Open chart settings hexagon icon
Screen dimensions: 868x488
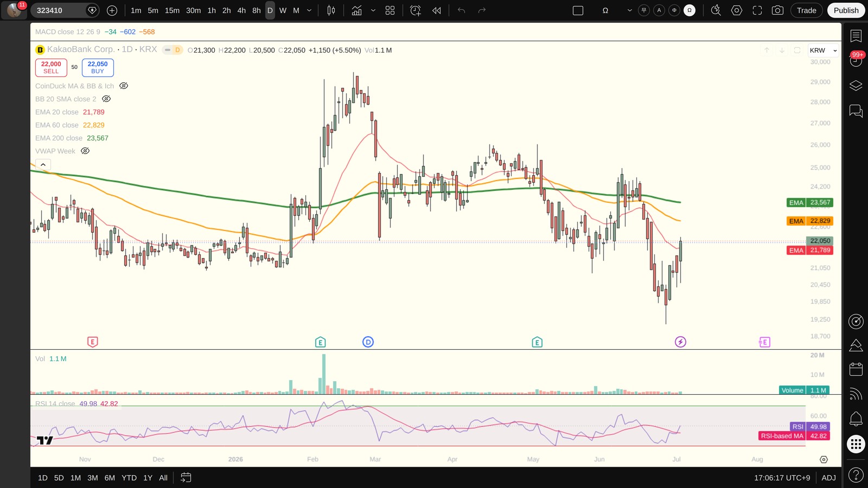pos(737,10)
